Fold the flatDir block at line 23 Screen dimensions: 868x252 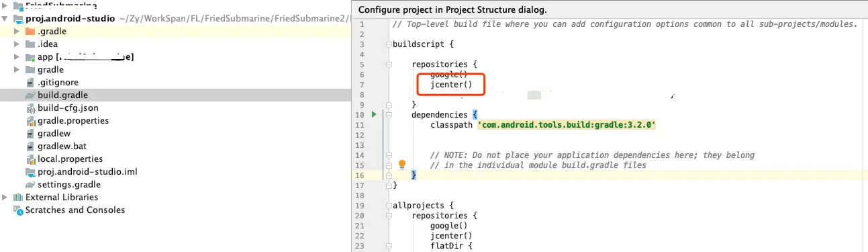388,246
